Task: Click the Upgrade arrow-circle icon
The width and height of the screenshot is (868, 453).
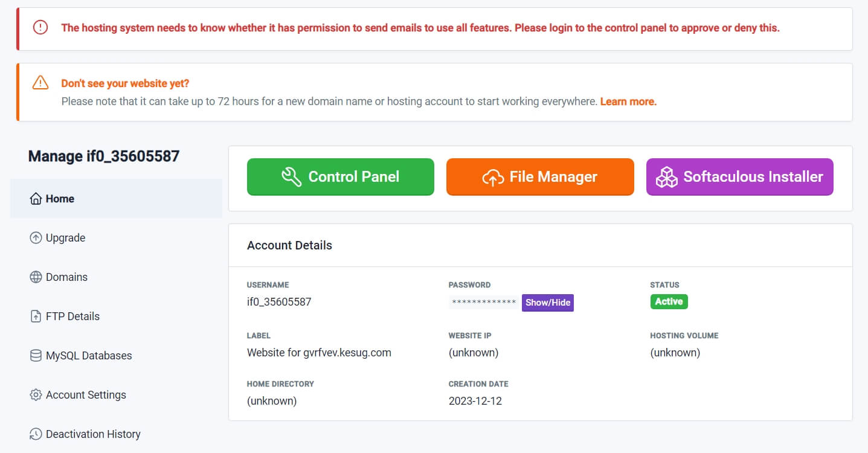Action: (x=36, y=238)
